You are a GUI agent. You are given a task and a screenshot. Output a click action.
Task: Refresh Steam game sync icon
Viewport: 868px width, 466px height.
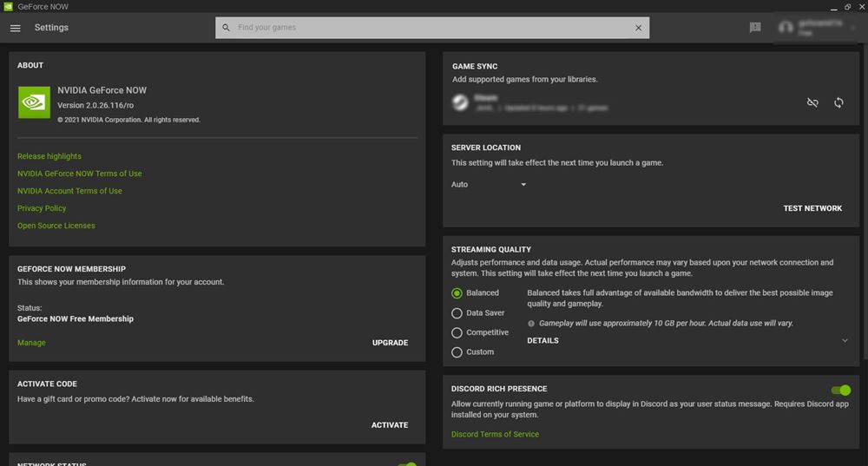[838, 102]
